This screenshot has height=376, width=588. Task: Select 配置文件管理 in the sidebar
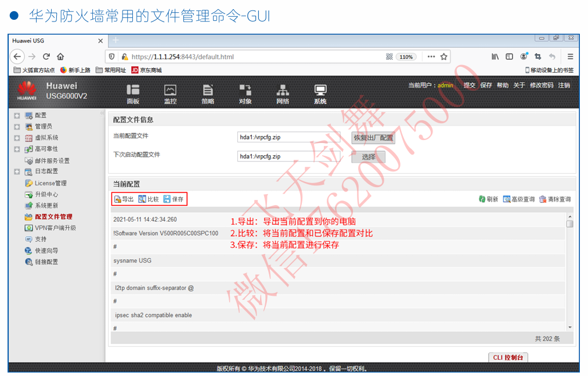point(49,217)
